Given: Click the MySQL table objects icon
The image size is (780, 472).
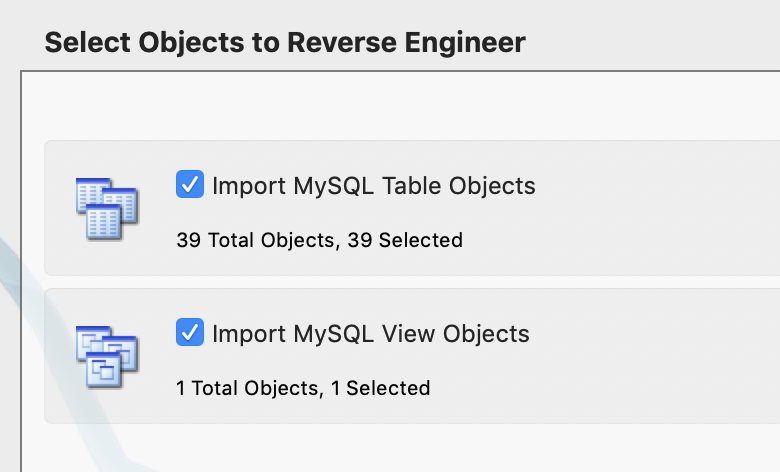Looking at the screenshot, I should (107, 208).
